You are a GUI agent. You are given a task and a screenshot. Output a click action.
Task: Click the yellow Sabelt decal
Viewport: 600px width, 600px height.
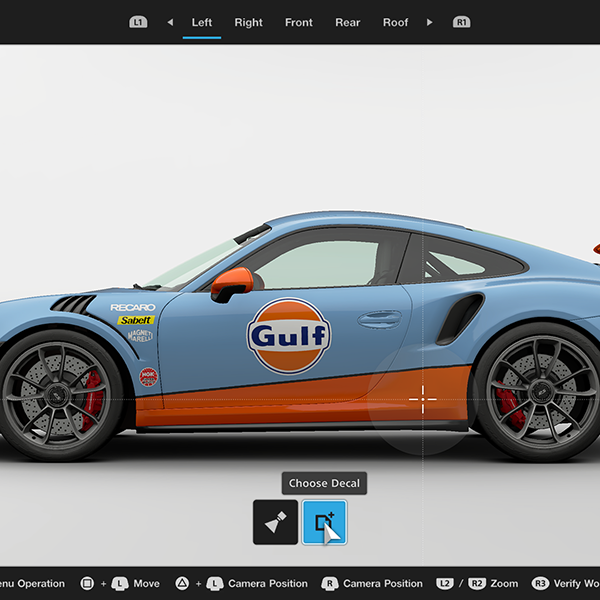(x=136, y=320)
